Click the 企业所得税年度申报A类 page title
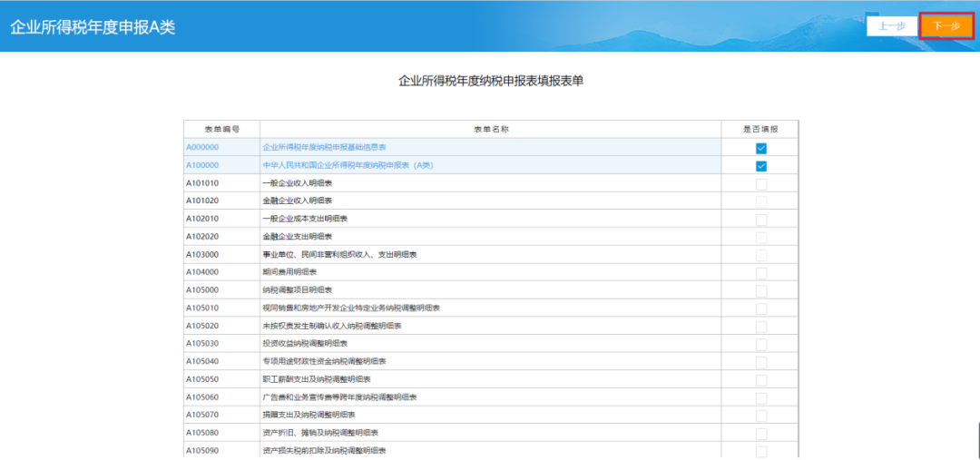The height and width of the screenshot is (460, 980). (x=93, y=27)
